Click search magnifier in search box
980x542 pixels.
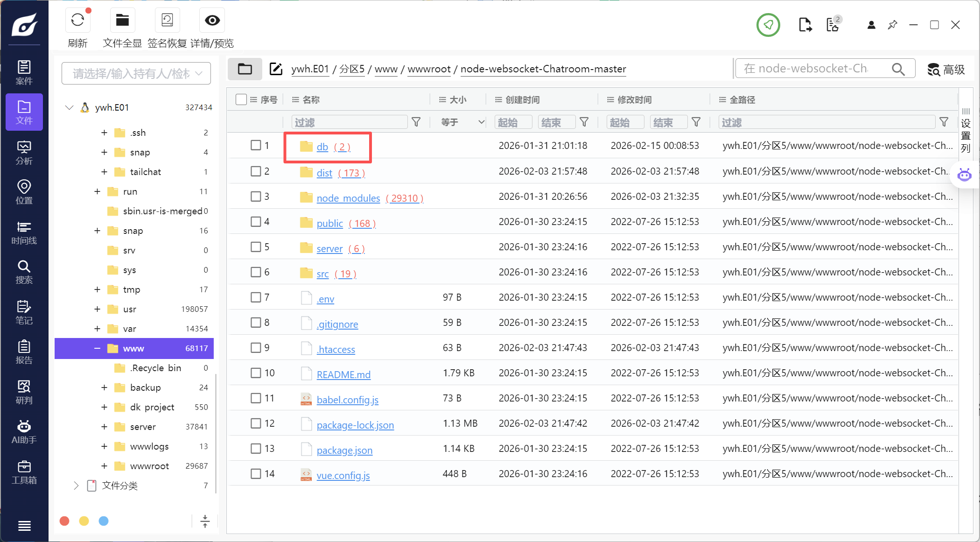click(898, 69)
